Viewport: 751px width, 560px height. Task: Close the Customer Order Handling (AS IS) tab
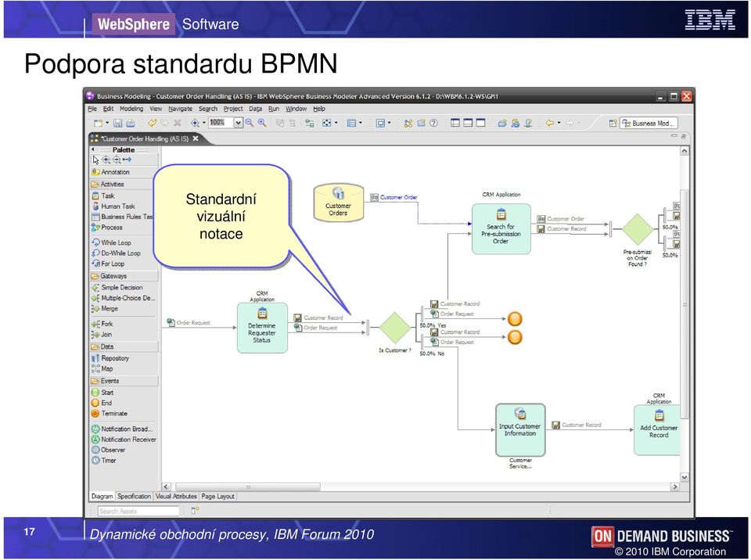196,138
